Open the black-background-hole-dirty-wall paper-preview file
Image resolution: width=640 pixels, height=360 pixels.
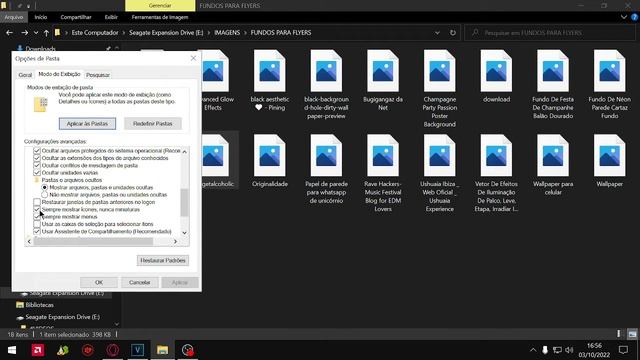(x=326, y=85)
